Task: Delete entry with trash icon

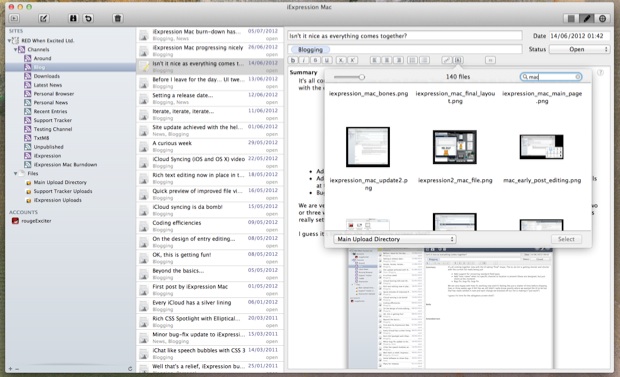Action: point(117,18)
